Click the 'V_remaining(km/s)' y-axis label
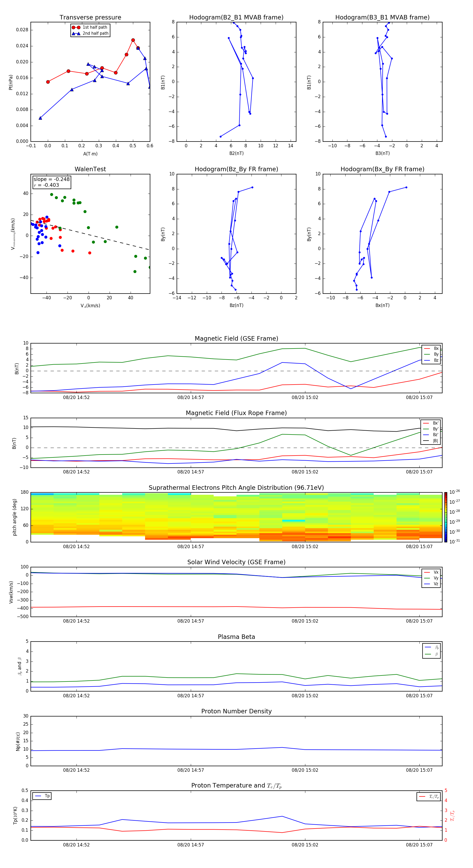The image size is (473, 868). [x=13, y=234]
